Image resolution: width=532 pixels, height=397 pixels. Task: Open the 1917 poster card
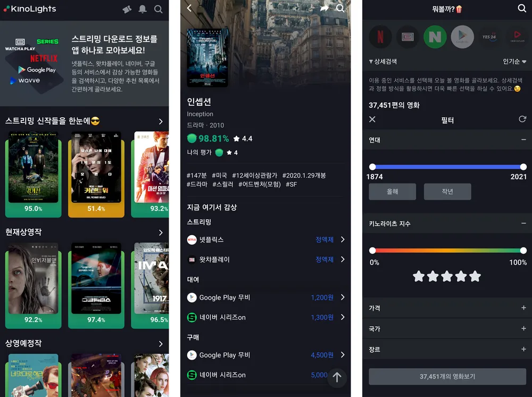150,285
